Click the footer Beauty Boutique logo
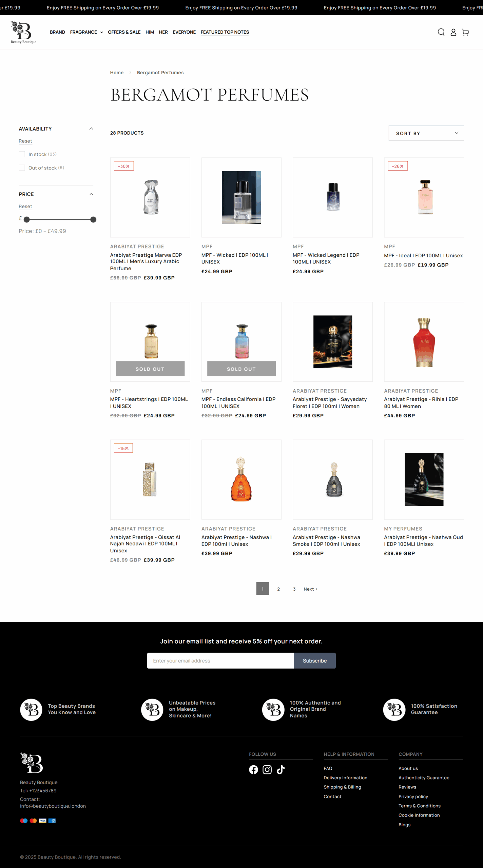The width and height of the screenshot is (483, 868). pyautogui.click(x=32, y=763)
